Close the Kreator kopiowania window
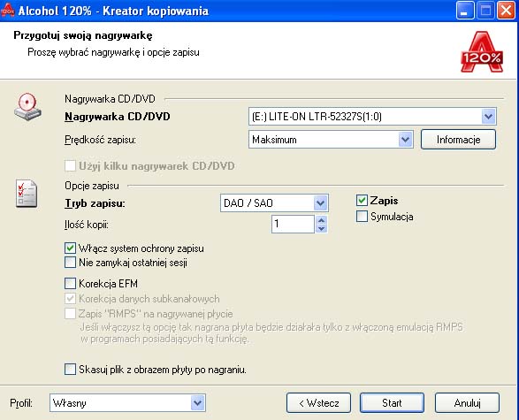The height and width of the screenshot is (420, 519). click(507, 11)
